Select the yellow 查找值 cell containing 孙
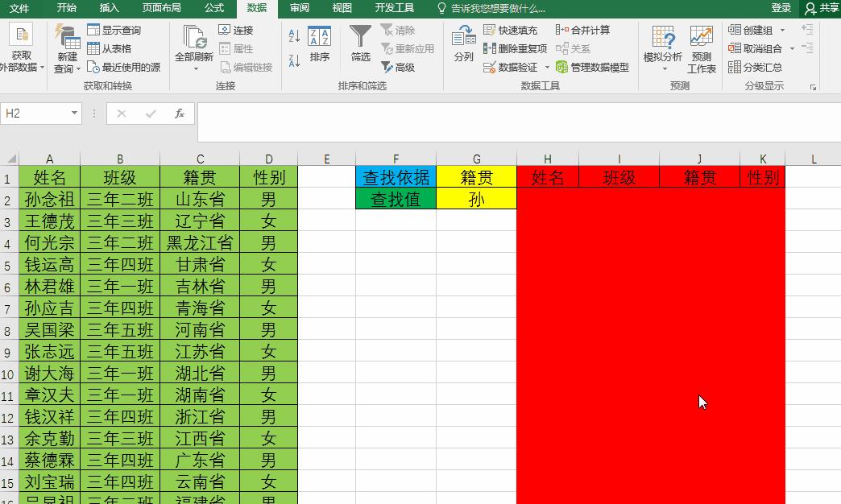The height and width of the screenshot is (504, 841). [476, 198]
